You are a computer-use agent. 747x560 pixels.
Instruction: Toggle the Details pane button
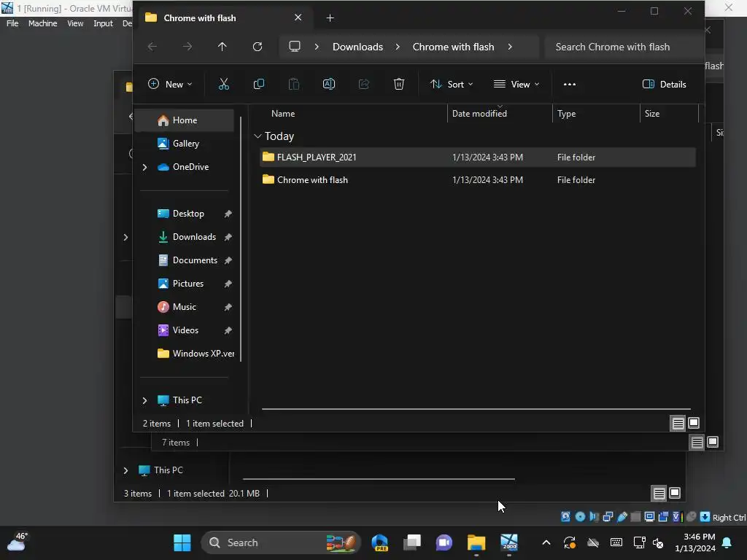coord(664,85)
